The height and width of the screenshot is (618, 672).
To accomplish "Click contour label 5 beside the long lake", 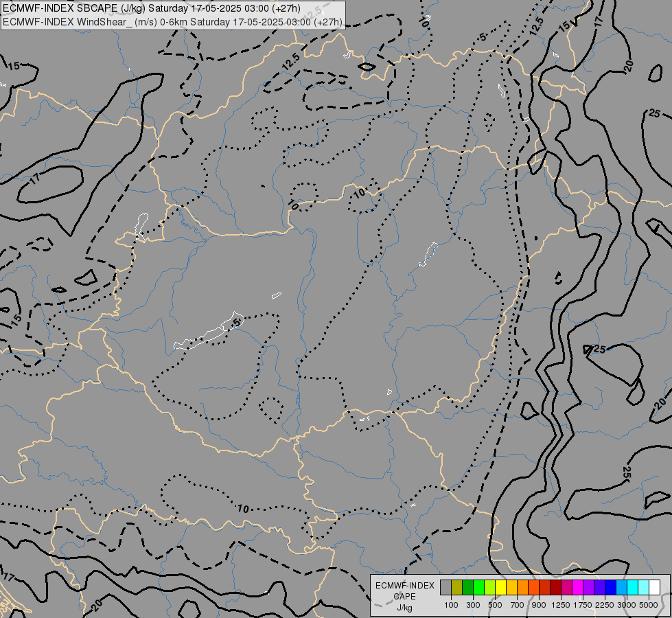I will (237, 323).
